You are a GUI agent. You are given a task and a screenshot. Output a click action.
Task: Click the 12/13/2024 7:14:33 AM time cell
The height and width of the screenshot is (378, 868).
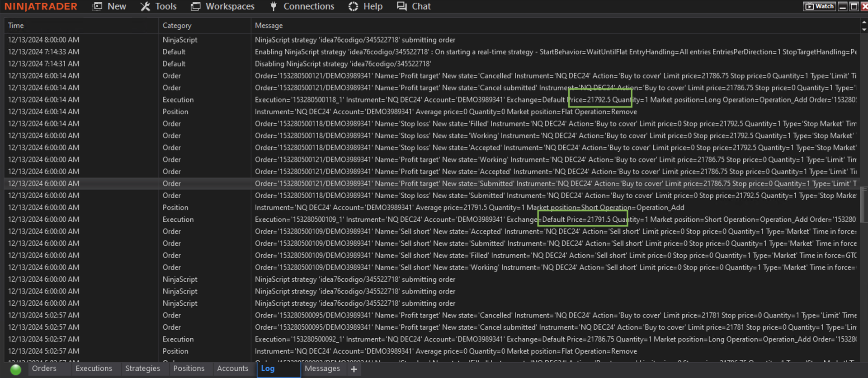click(x=43, y=52)
